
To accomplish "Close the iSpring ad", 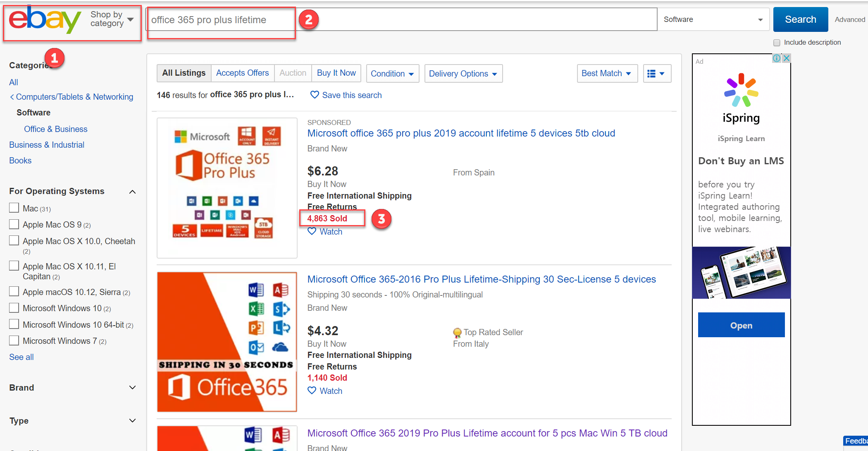I will (x=787, y=58).
